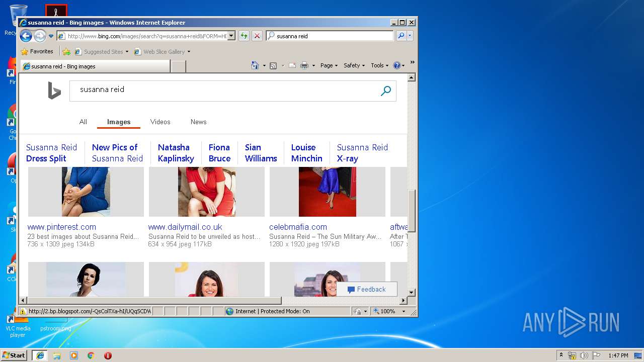
Task: Open the Safety menu
Action: click(354, 65)
